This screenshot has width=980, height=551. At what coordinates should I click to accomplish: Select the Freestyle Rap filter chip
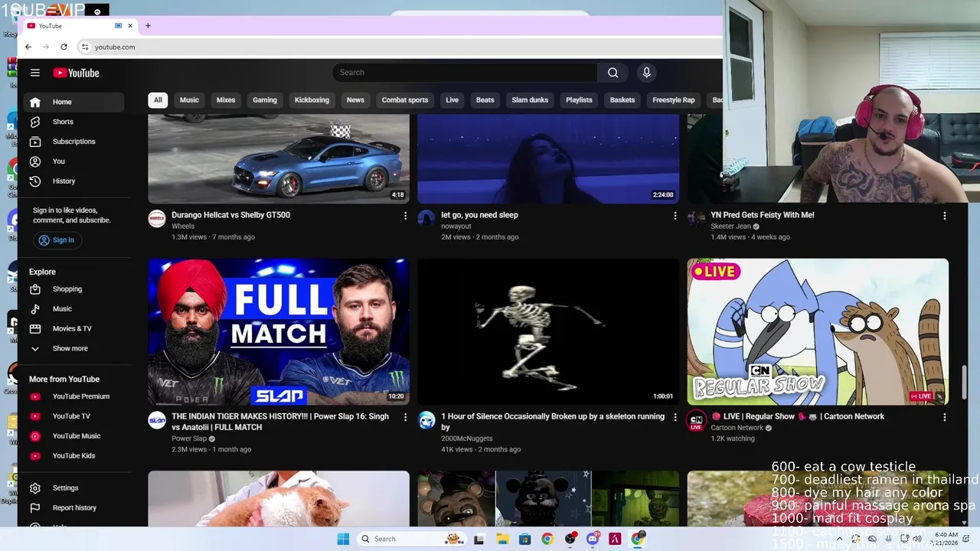pyautogui.click(x=674, y=100)
